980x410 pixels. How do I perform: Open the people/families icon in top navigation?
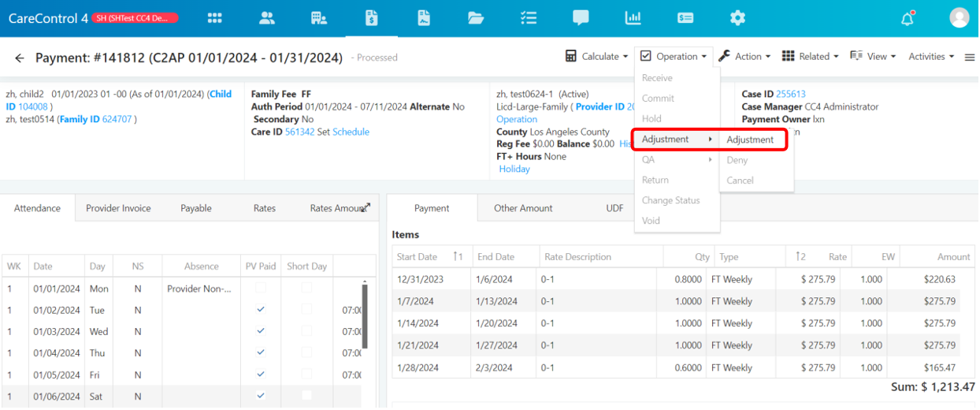coord(267,18)
